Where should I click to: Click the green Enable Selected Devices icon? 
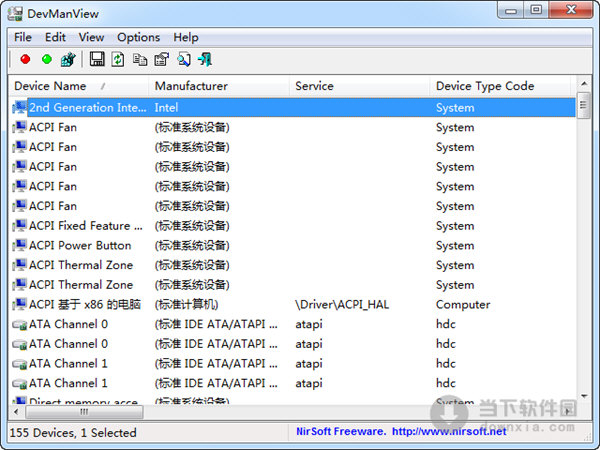tap(47, 59)
